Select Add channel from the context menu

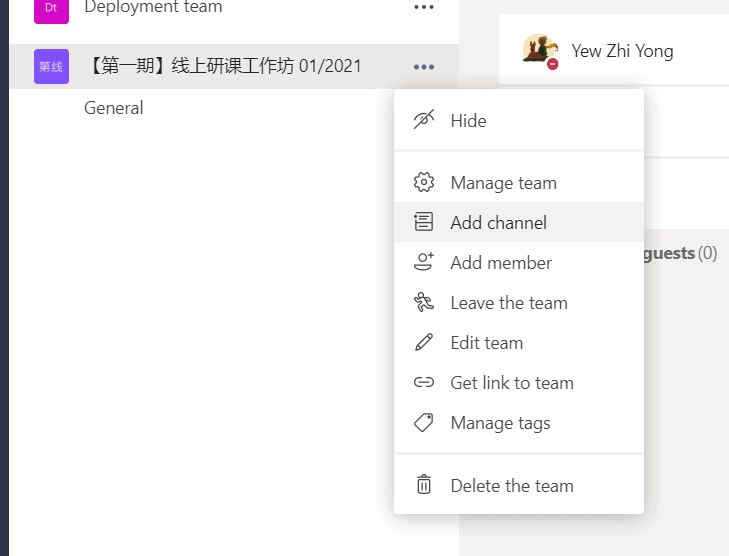498,223
